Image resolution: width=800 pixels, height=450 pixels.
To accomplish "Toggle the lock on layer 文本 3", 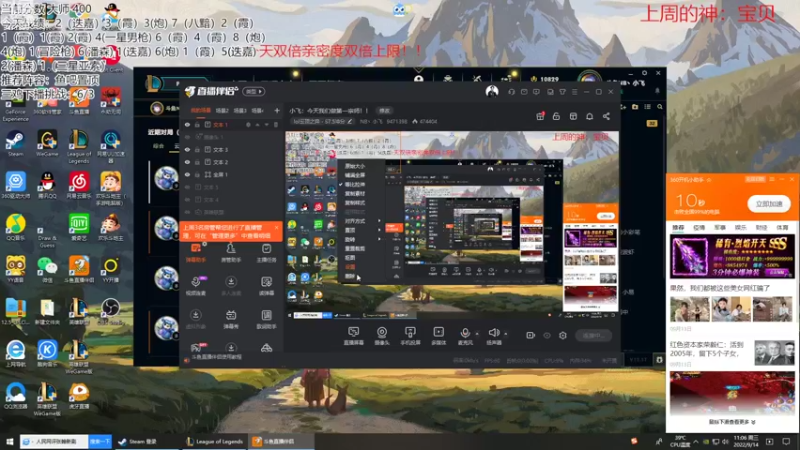I will tap(197, 149).
